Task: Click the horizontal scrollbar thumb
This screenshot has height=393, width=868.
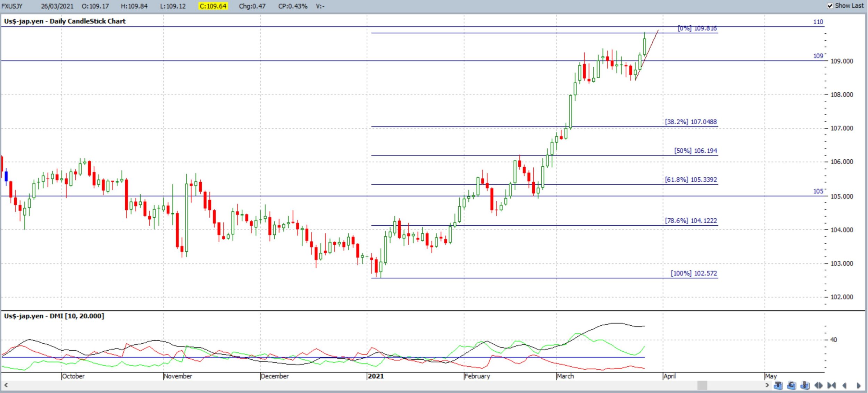Action: coord(702,385)
